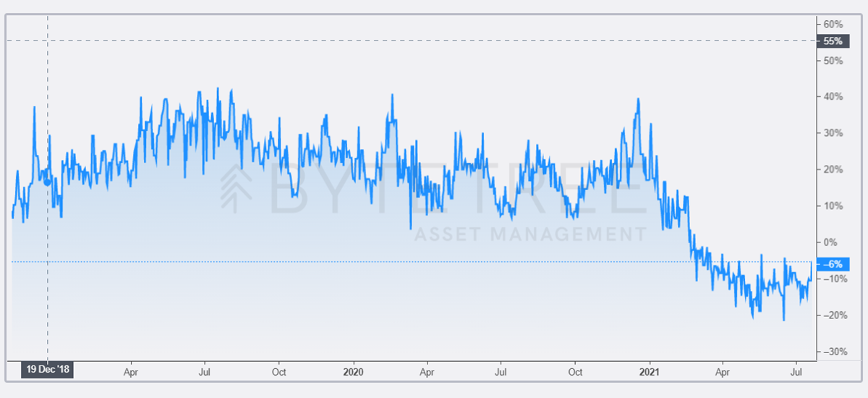Click the -6% current value tag

pyautogui.click(x=832, y=265)
